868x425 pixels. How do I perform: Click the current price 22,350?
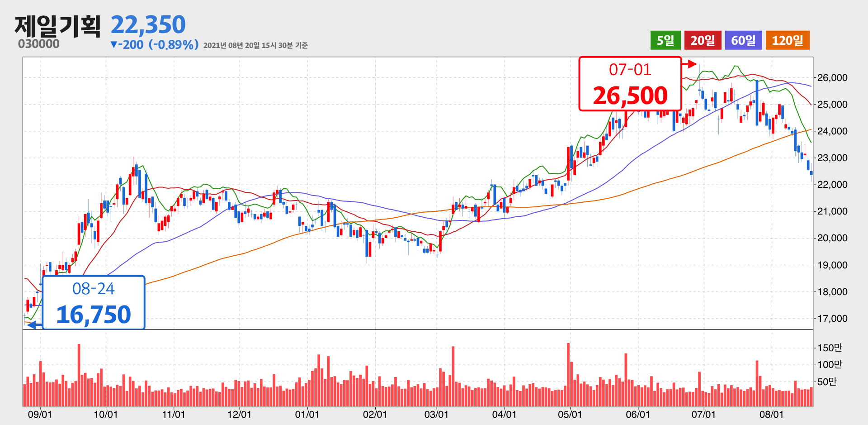point(148,24)
